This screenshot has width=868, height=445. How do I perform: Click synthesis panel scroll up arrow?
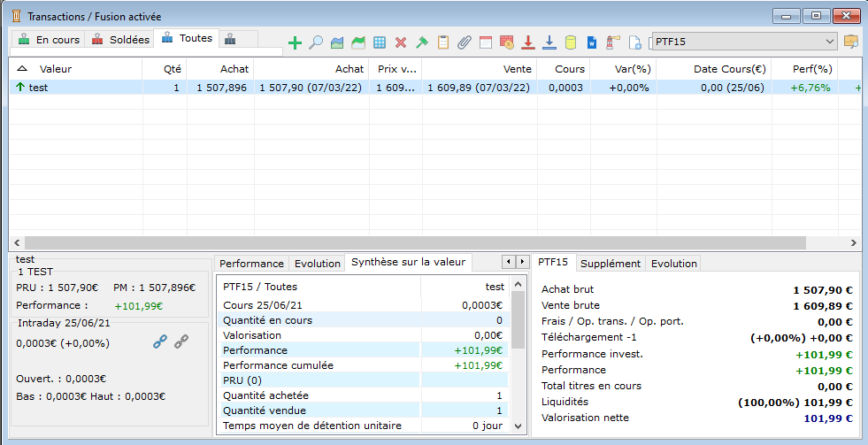[x=518, y=285]
